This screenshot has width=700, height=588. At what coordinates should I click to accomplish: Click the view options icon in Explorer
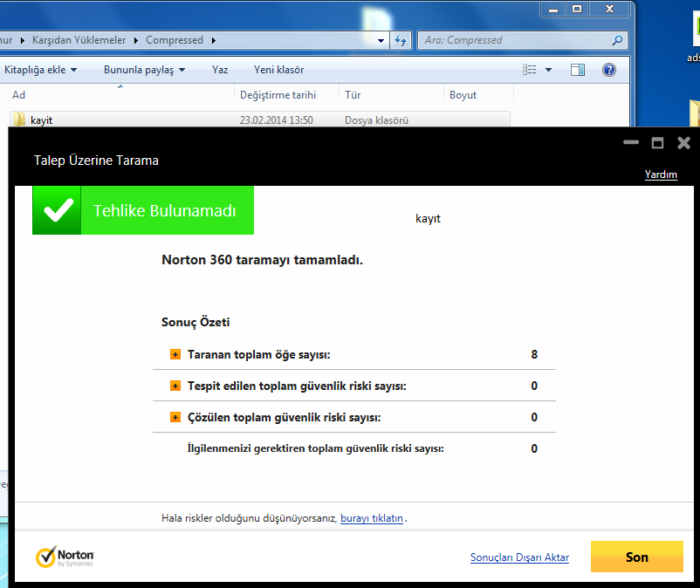tap(530, 70)
